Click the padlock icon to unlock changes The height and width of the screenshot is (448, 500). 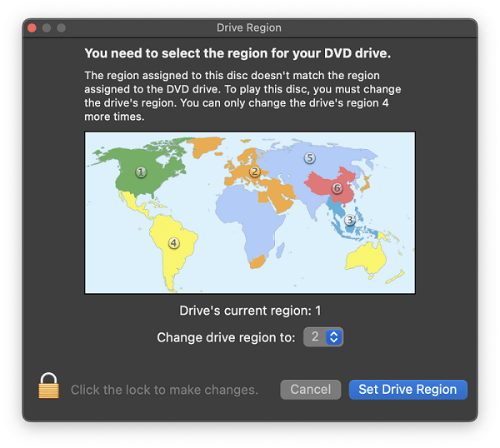click(49, 386)
